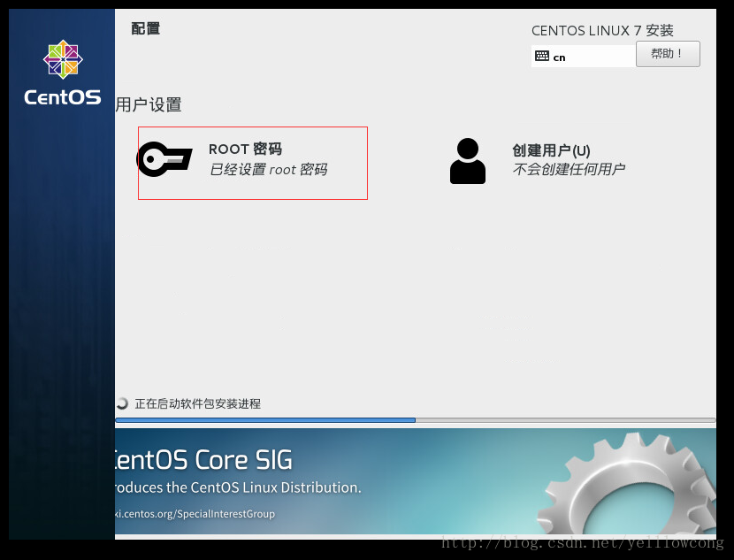This screenshot has height=560, width=734.
Task: Click the CENTOS LINUX 7 安装 title
Action: 602,30
